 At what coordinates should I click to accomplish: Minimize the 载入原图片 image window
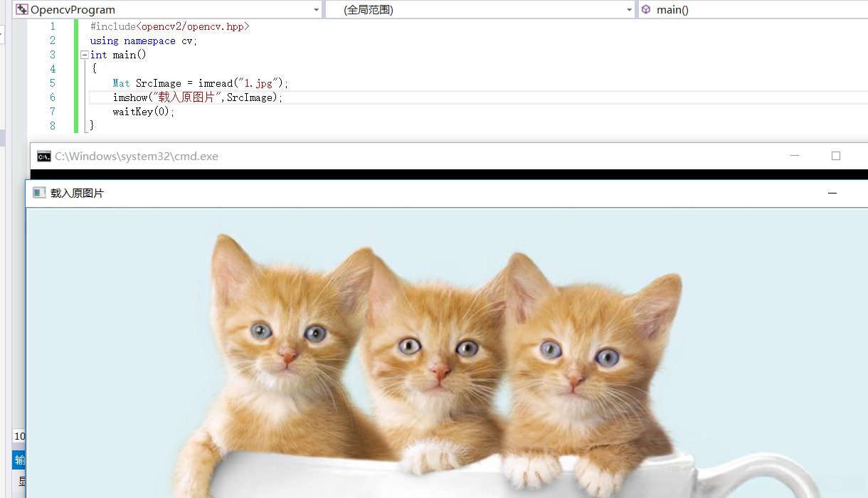tap(832, 192)
